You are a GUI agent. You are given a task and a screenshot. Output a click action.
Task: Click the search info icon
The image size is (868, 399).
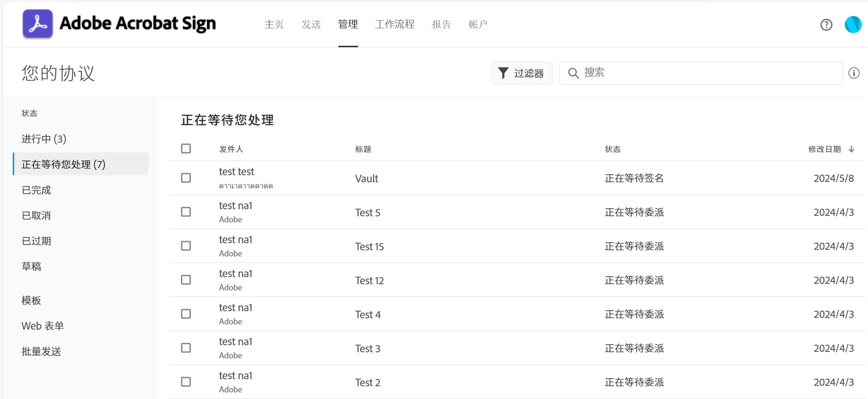coord(854,73)
